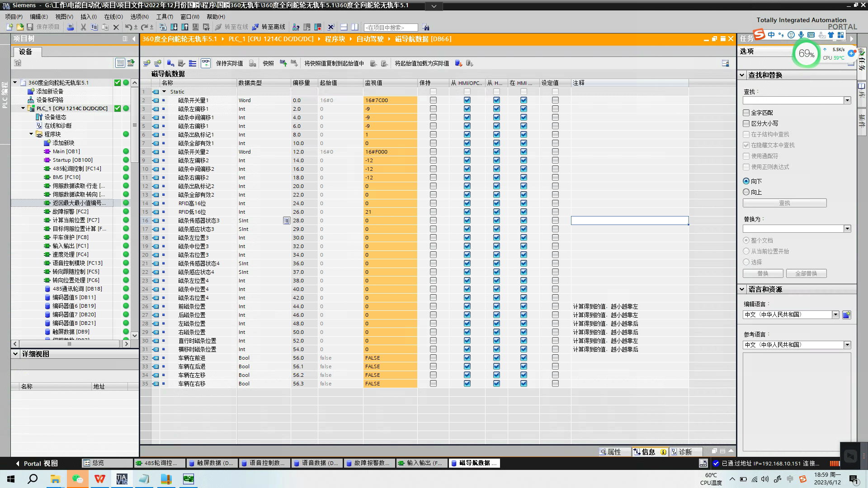Image resolution: width=868 pixels, height=488 pixels.
Task: Undo the last action
Action: pos(128,27)
